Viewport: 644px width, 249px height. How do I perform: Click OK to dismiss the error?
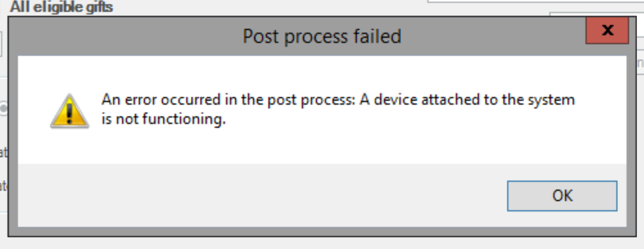coord(562,195)
